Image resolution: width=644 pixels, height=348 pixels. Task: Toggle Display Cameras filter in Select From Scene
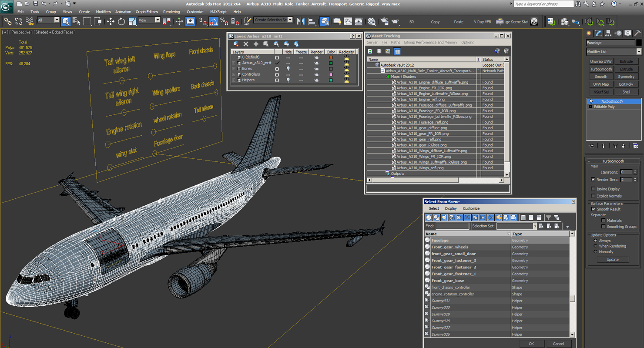[x=452, y=217]
